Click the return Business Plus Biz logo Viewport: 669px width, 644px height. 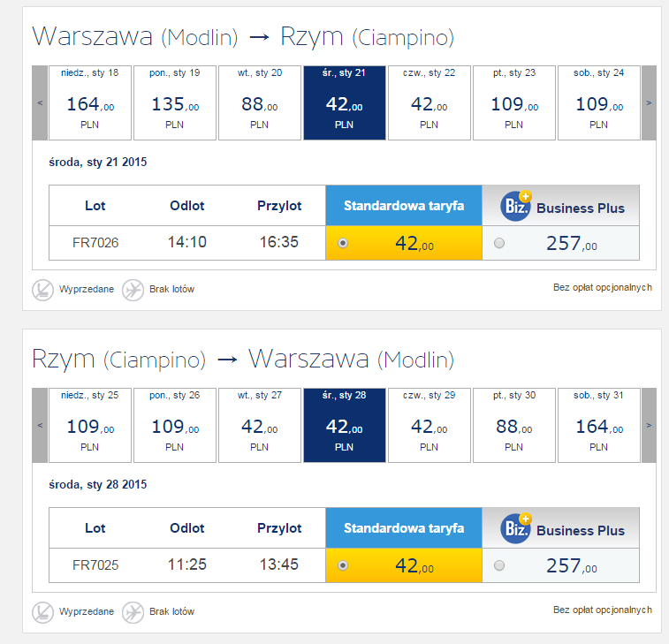(516, 528)
